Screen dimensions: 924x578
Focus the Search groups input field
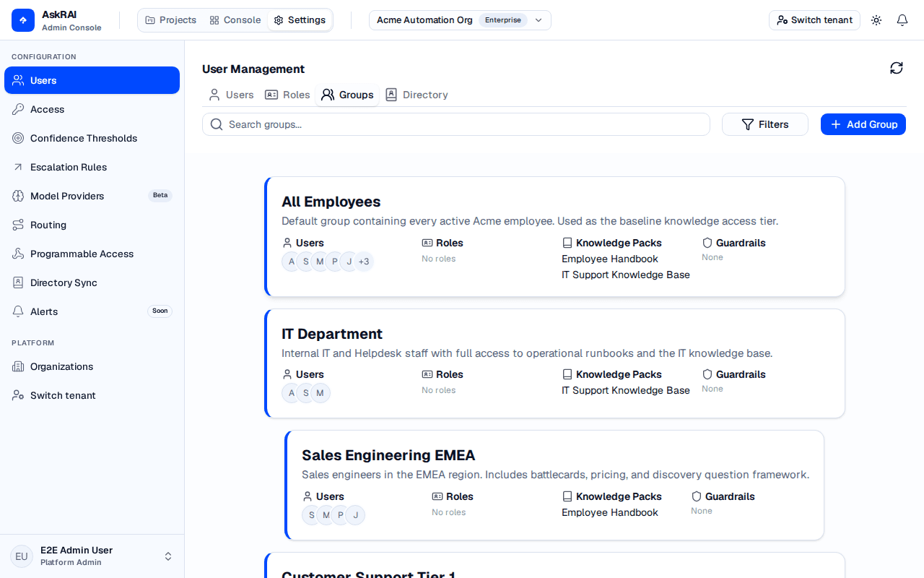(456, 124)
